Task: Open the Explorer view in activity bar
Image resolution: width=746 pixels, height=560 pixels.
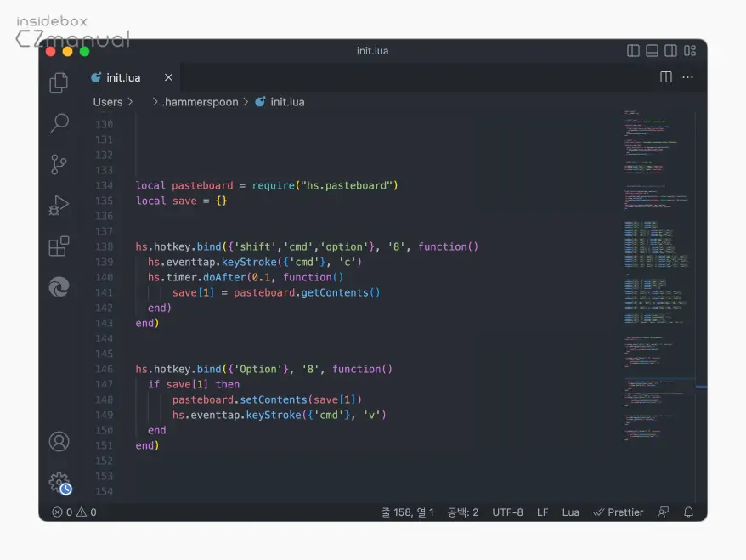Action: click(x=59, y=82)
